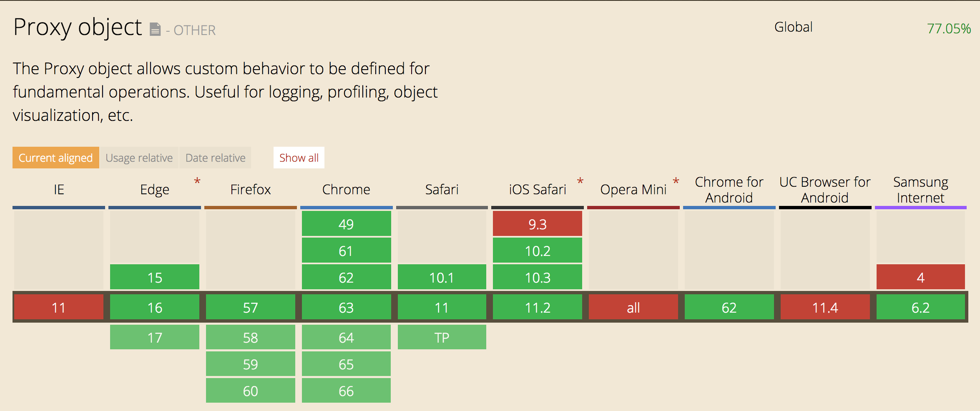Switch to Usage relative view

click(x=139, y=158)
